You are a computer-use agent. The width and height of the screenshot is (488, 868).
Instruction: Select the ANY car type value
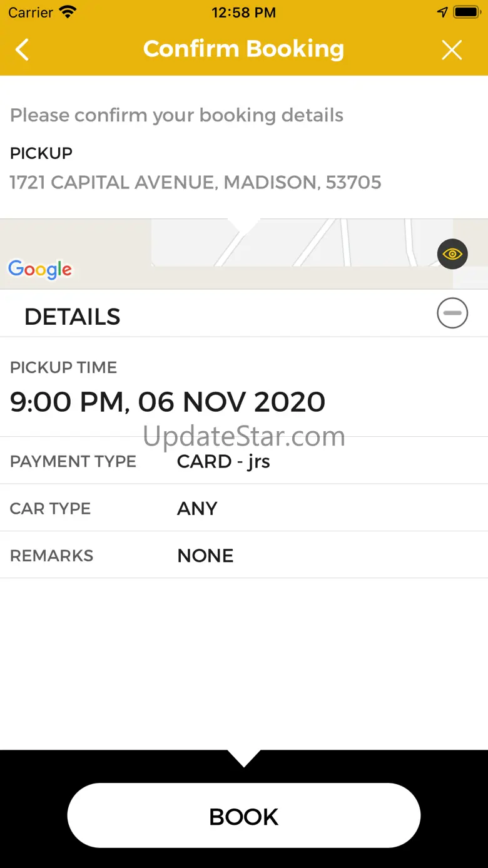click(x=197, y=508)
